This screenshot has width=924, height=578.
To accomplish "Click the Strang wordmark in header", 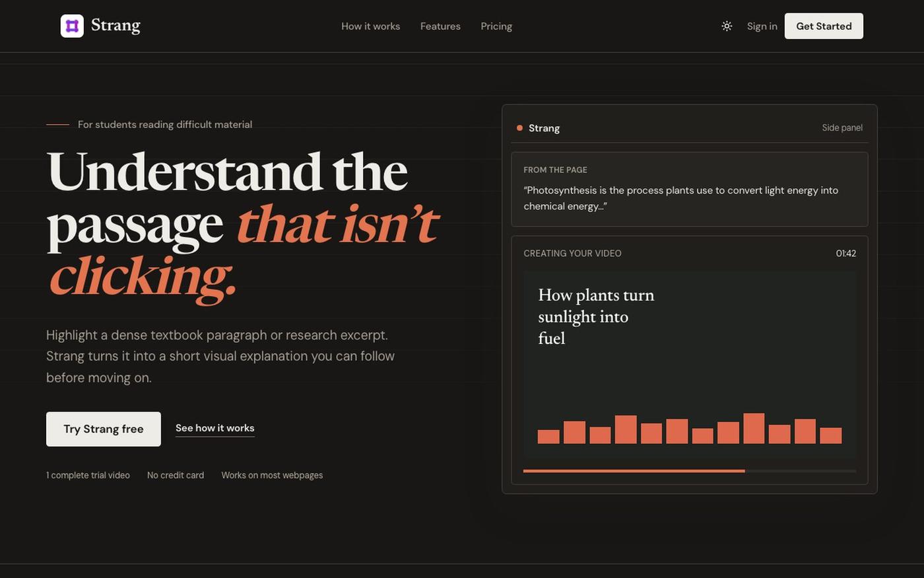I will [x=115, y=25].
